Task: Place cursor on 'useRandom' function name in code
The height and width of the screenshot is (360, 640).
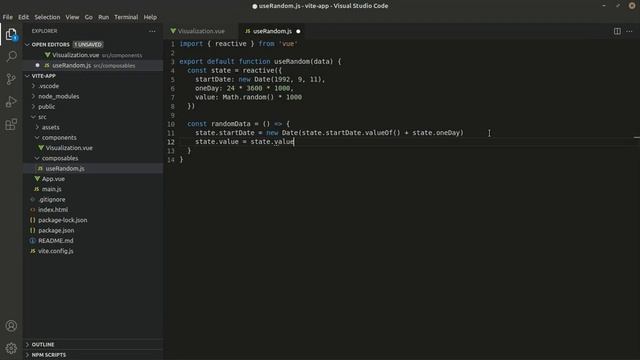Action: [x=292, y=61]
